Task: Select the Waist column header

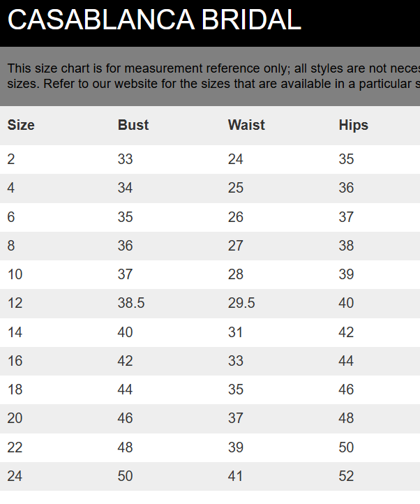Action: (246, 125)
